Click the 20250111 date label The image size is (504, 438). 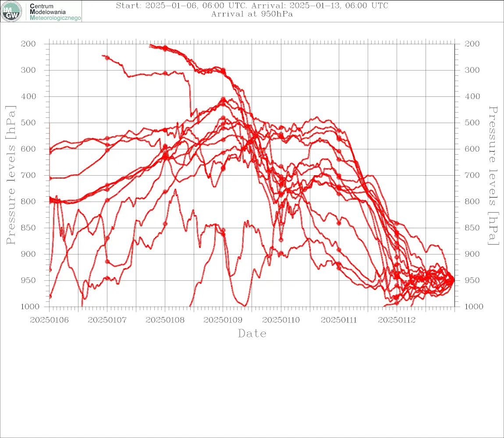point(339,320)
